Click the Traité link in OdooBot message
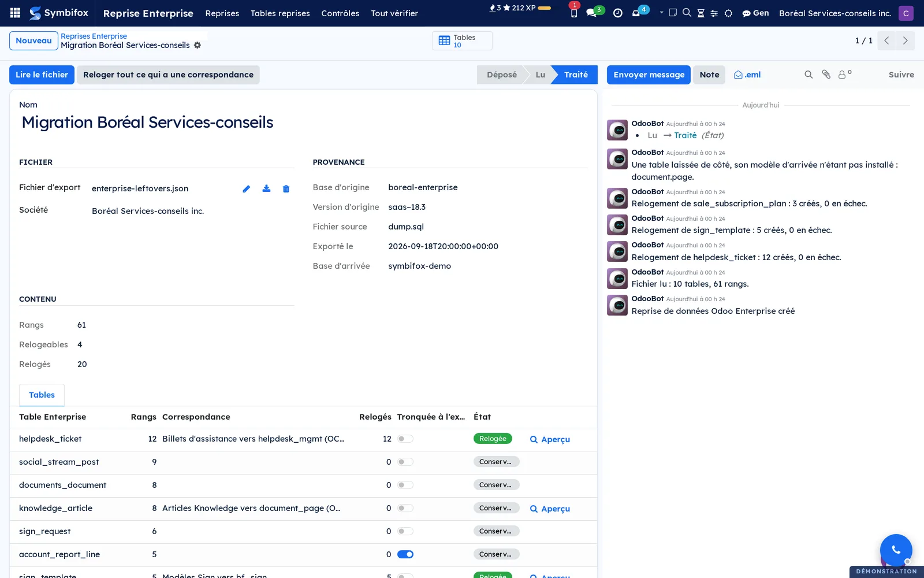This screenshot has width=924, height=578. pos(685,135)
